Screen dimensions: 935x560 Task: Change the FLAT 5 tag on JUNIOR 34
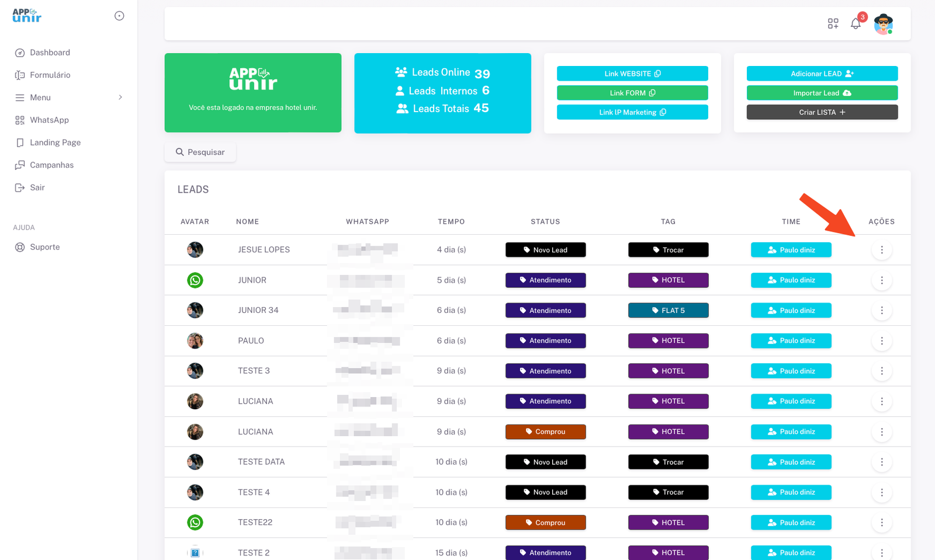[668, 311]
